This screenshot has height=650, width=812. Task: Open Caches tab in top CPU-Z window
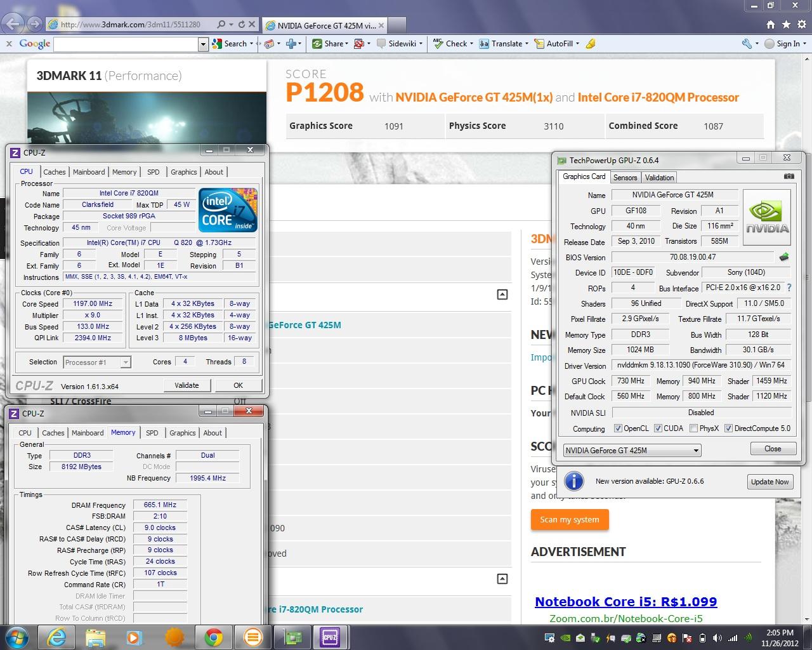tap(55, 172)
